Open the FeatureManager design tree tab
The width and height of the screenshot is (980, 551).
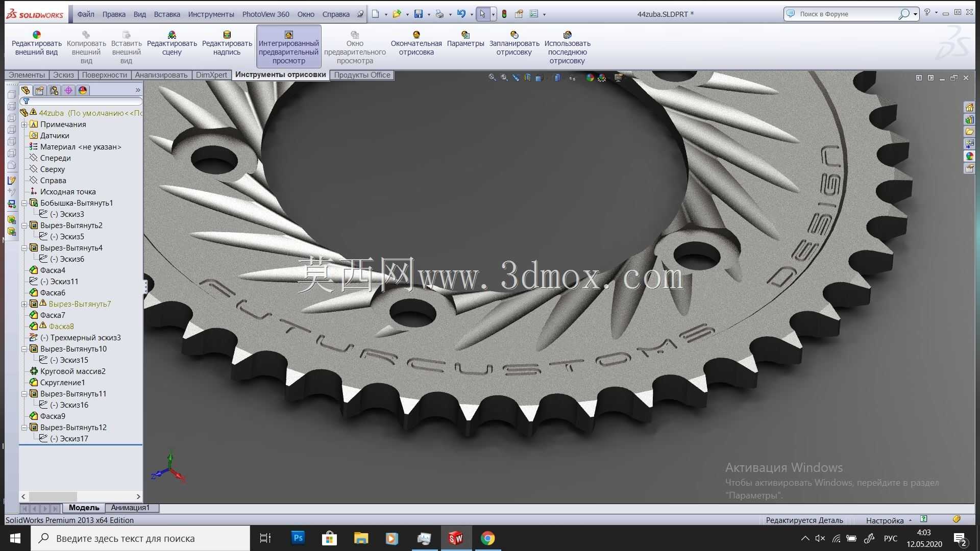tap(26, 90)
